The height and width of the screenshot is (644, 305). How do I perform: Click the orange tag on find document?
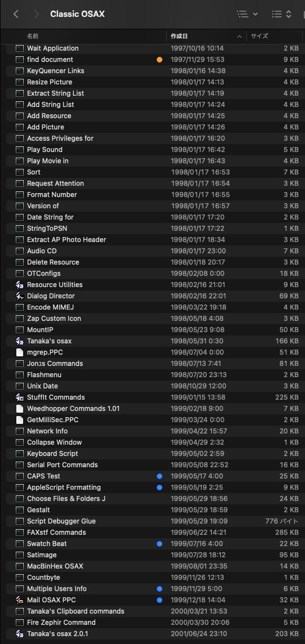tap(160, 60)
